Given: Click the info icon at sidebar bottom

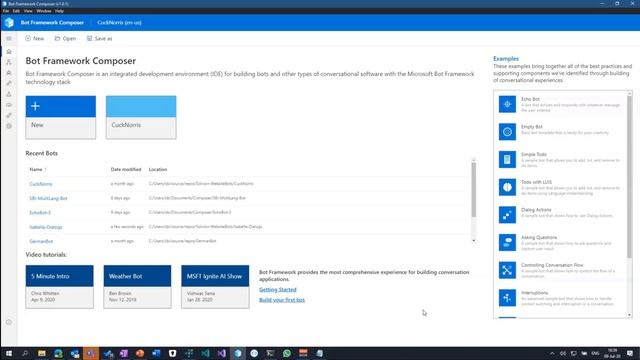Looking at the screenshot, I should 9,322.
